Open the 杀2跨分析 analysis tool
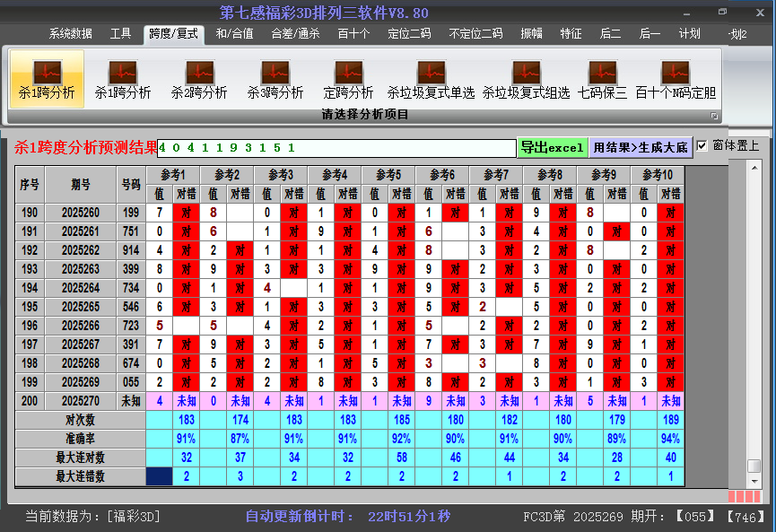The height and width of the screenshot is (532, 776). pyautogui.click(x=199, y=78)
